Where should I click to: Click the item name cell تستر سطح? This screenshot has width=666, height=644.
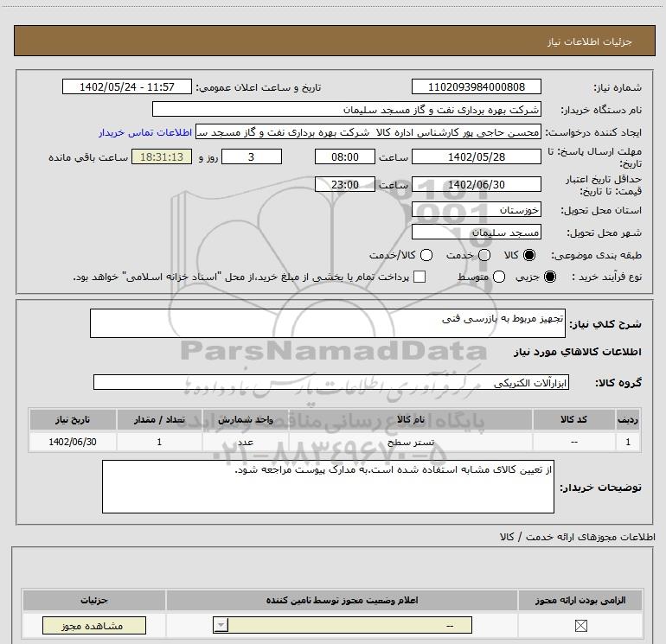tap(410, 442)
